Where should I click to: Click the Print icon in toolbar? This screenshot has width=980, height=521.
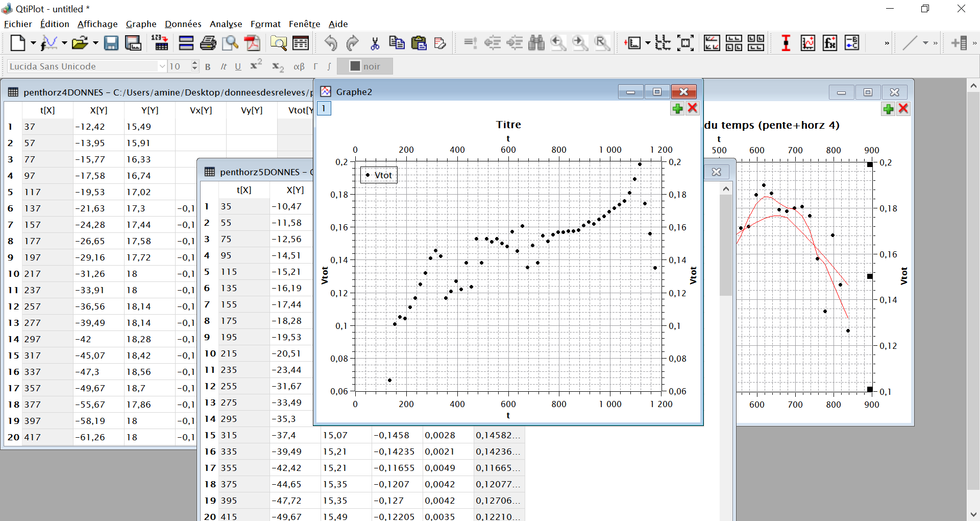208,43
